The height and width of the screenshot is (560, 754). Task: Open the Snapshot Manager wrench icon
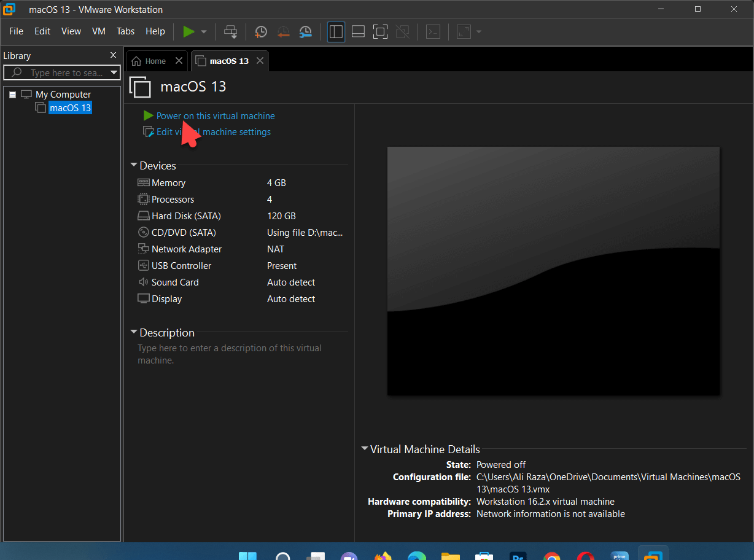pyautogui.click(x=305, y=31)
